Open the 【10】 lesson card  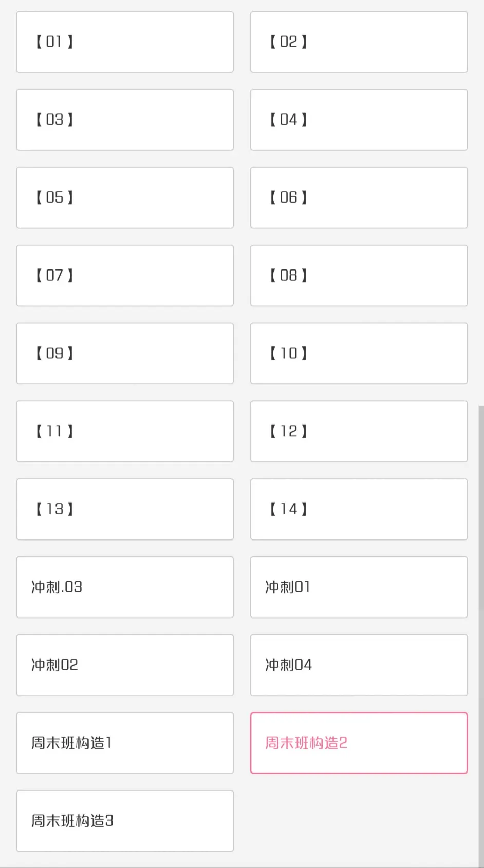(x=359, y=354)
